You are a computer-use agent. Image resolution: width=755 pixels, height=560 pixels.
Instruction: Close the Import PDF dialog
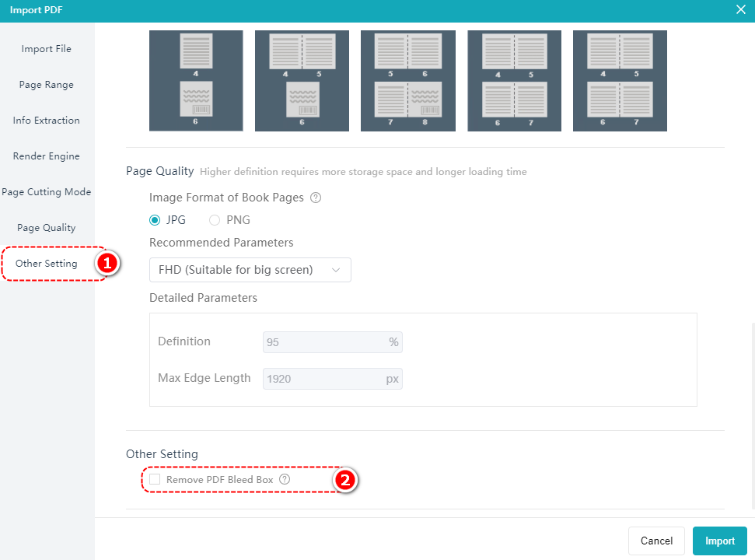[740, 9]
